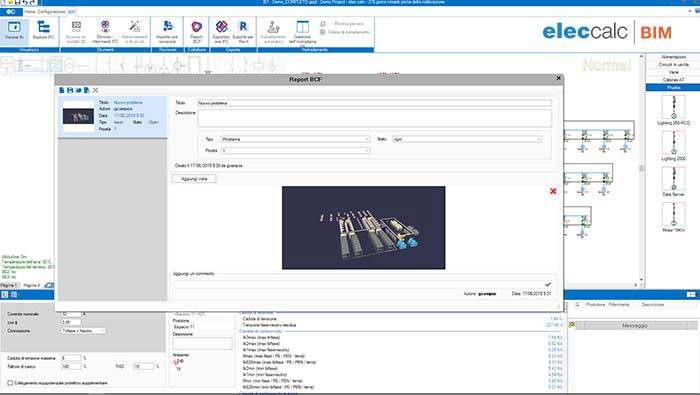Switch to Pagina 2 sheet tab
Viewport: 700px width, 395px height.
[32, 285]
